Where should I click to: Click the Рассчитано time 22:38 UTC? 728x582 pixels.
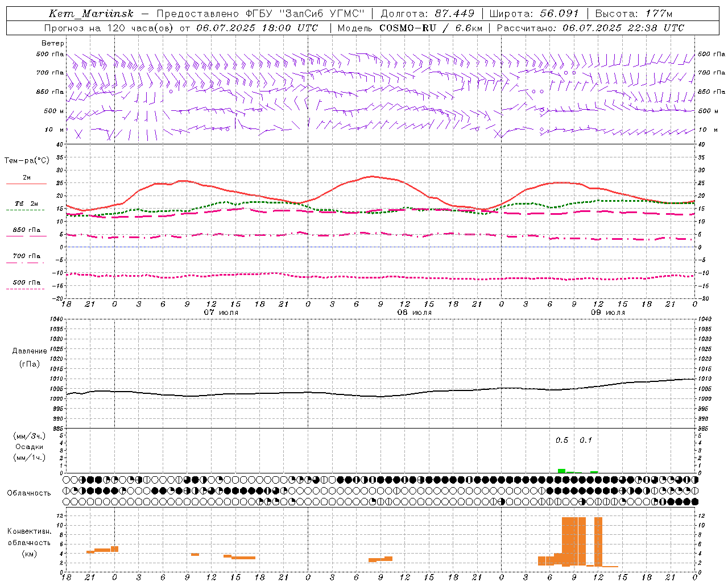pyautogui.click(x=656, y=28)
